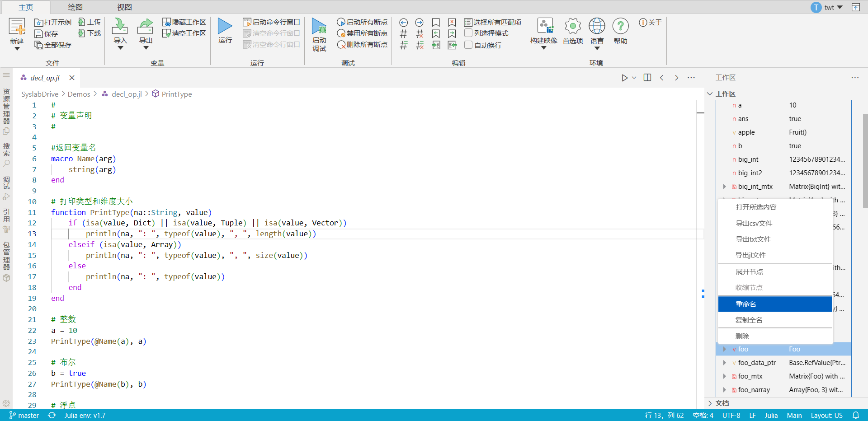Screen dimensions: 868x421
Task: Enable 列选择模式 checkbox
Action: point(468,33)
